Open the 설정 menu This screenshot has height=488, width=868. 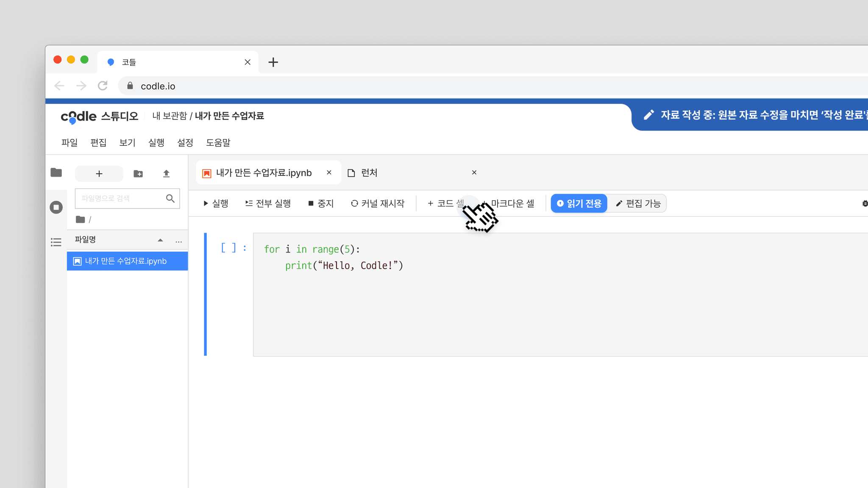(185, 143)
